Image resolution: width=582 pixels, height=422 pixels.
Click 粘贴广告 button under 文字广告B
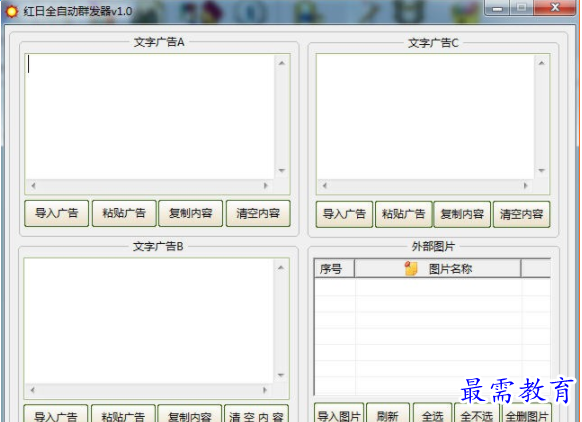pos(123,413)
